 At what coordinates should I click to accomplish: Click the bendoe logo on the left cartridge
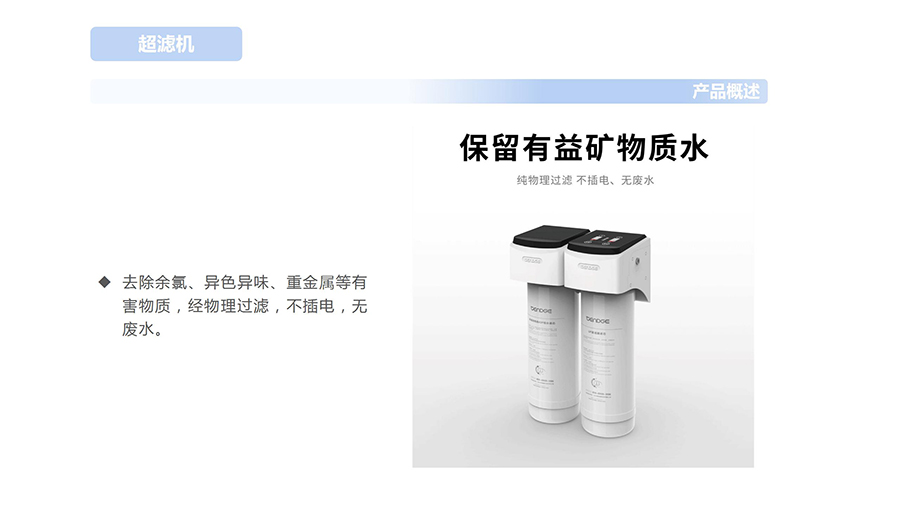tap(540, 309)
